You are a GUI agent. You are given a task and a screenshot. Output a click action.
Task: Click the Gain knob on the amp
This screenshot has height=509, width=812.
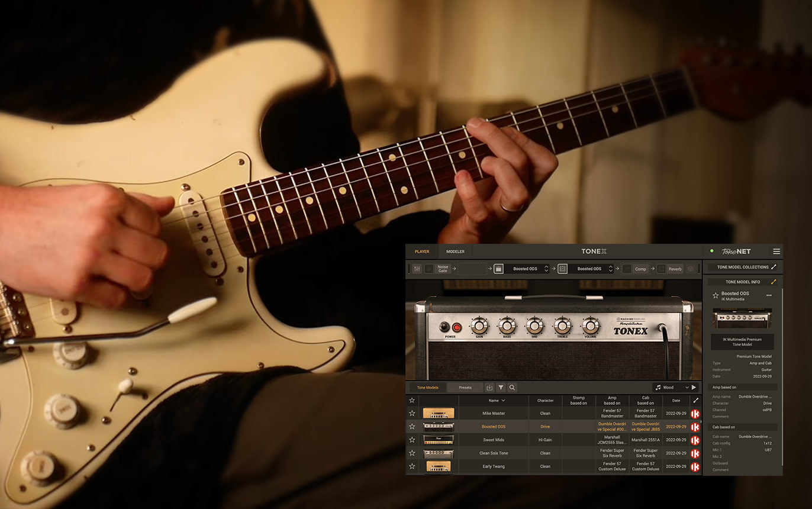click(479, 325)
